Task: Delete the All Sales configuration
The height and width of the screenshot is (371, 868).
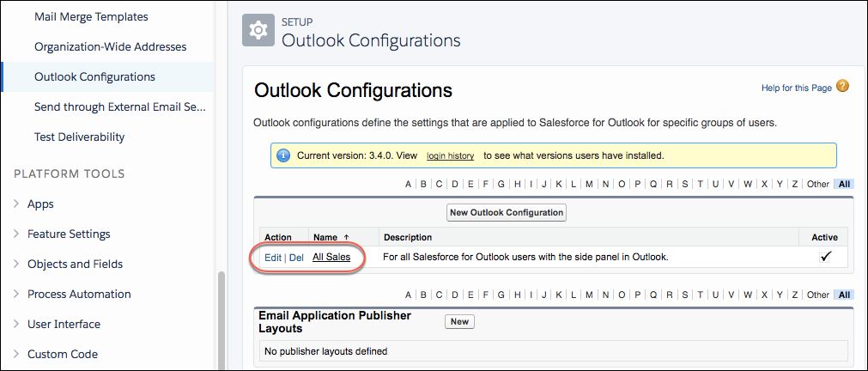Action: 296,258
